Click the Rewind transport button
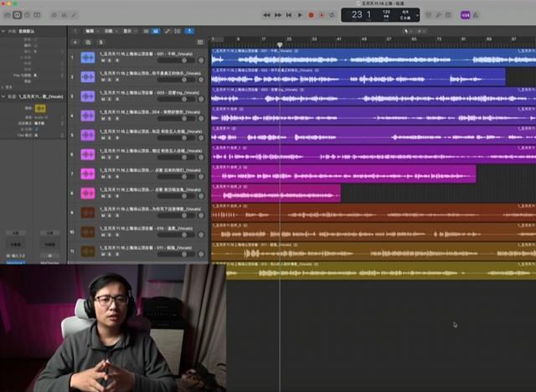The height and width of the screenshot is (392, 536). point(266,15)
